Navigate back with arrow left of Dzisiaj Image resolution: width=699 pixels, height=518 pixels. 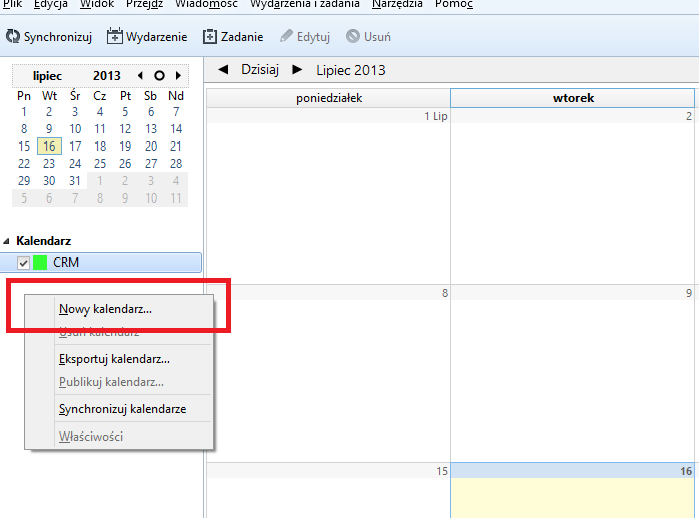click(222, 69)
